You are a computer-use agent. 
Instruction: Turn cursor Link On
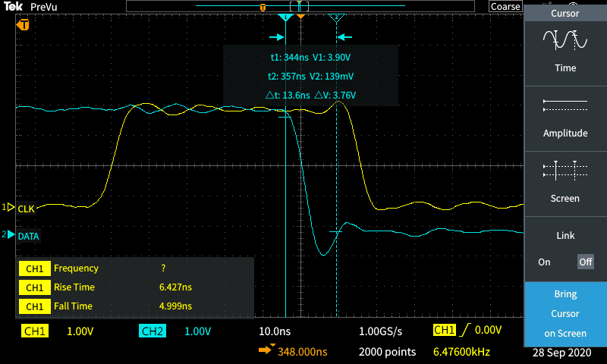(544, 262)
